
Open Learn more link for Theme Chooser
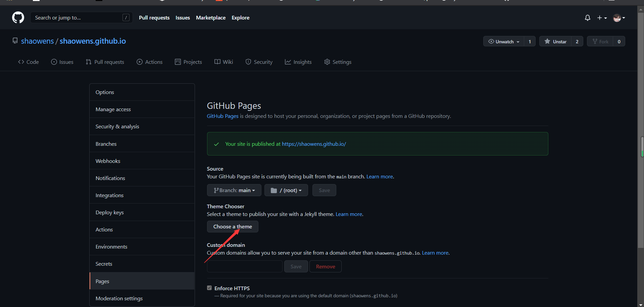(349, 214)
